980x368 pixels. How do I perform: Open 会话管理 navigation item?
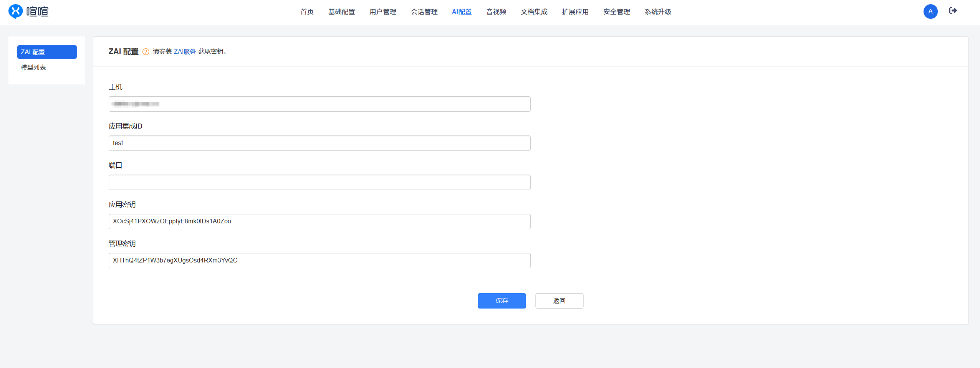click(x=424, y=12)
